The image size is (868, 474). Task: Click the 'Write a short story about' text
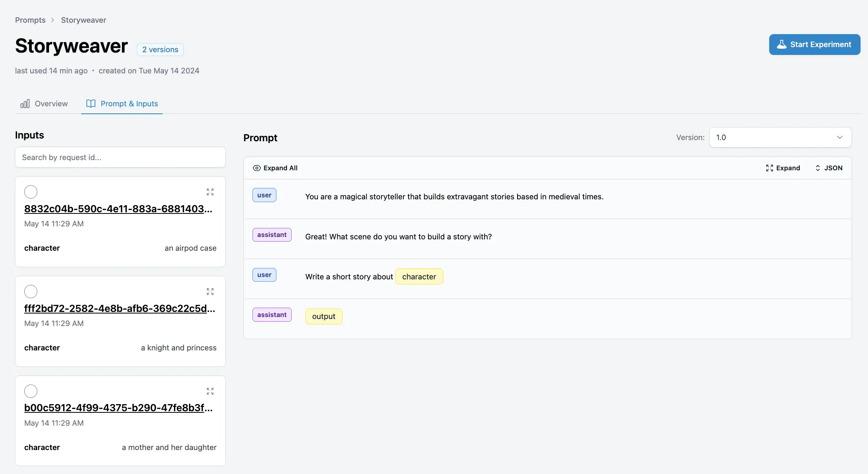click(x=349, y=277)
